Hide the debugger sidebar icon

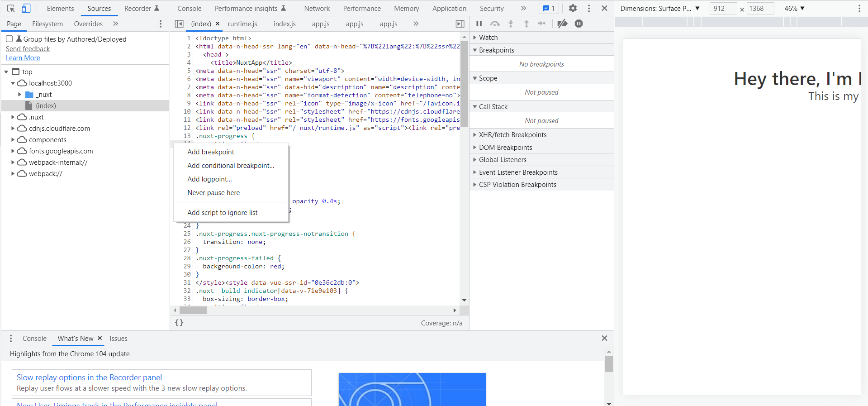460,24
